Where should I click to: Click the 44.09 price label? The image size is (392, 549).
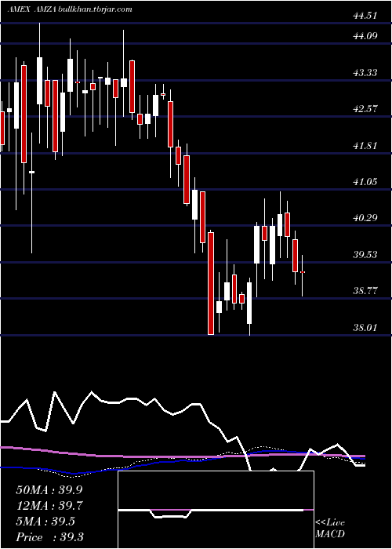[x=365, y=36]
